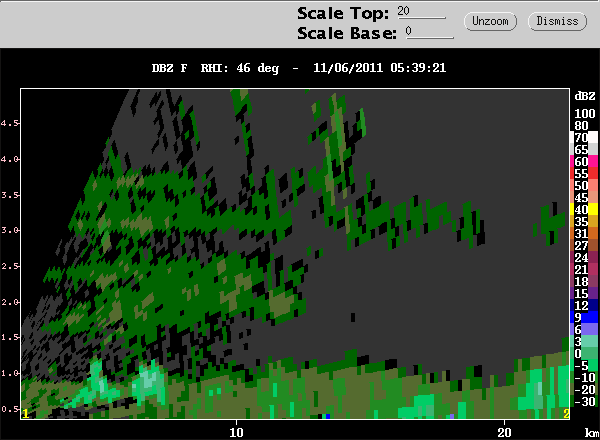
Task: Click the dark navy 12 dBZ color swatch
Action: pos(593,305)
